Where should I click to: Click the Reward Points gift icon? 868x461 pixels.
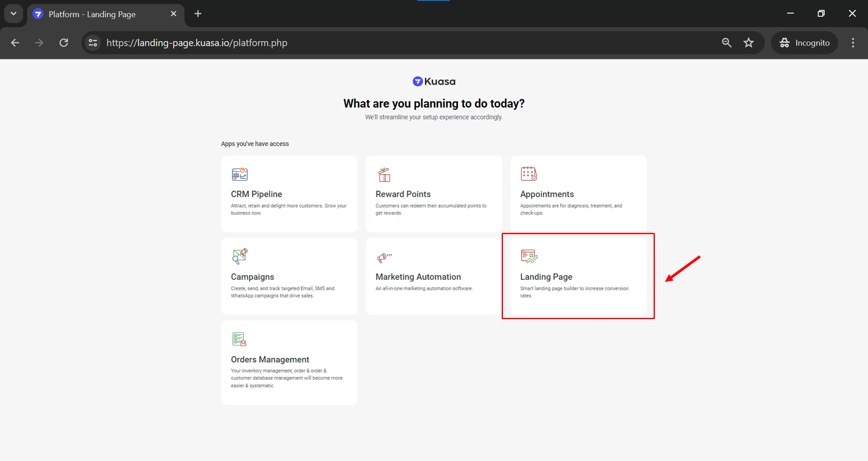pyautogui.click(x=384, y=175)
